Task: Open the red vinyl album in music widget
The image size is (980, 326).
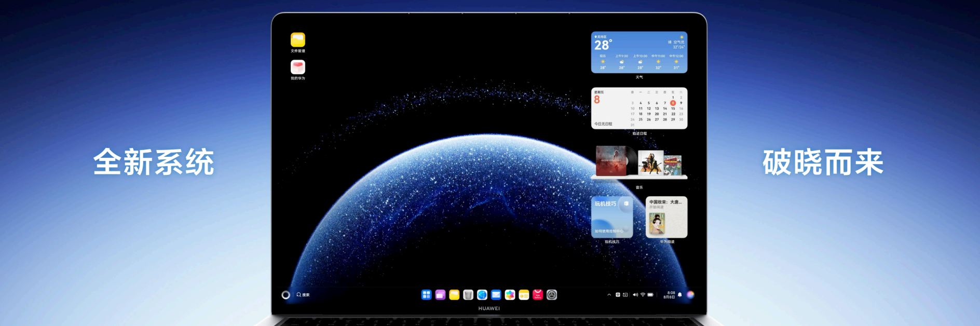Action: pyautogui.click(x=612, y=161)
